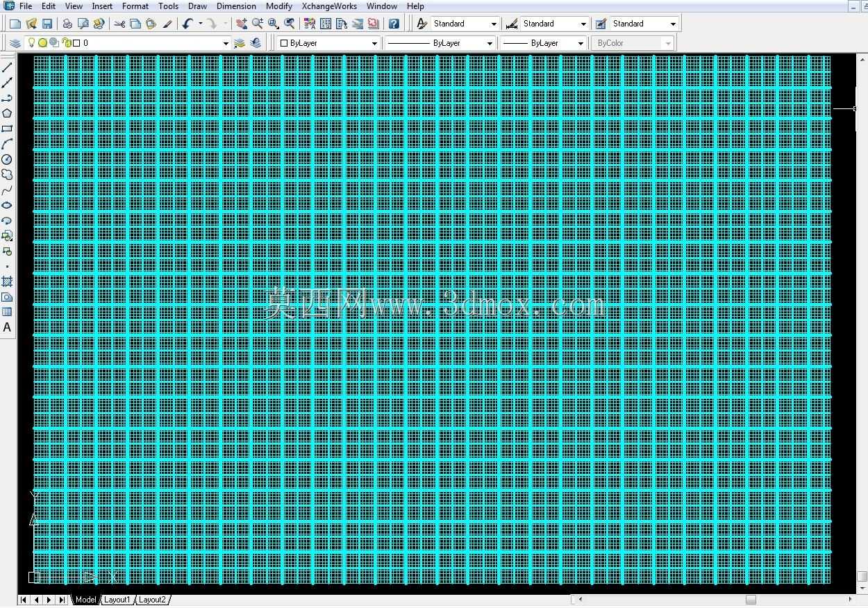The image size is (868, 608).
Task: Open the File menu
Action: 26,6
